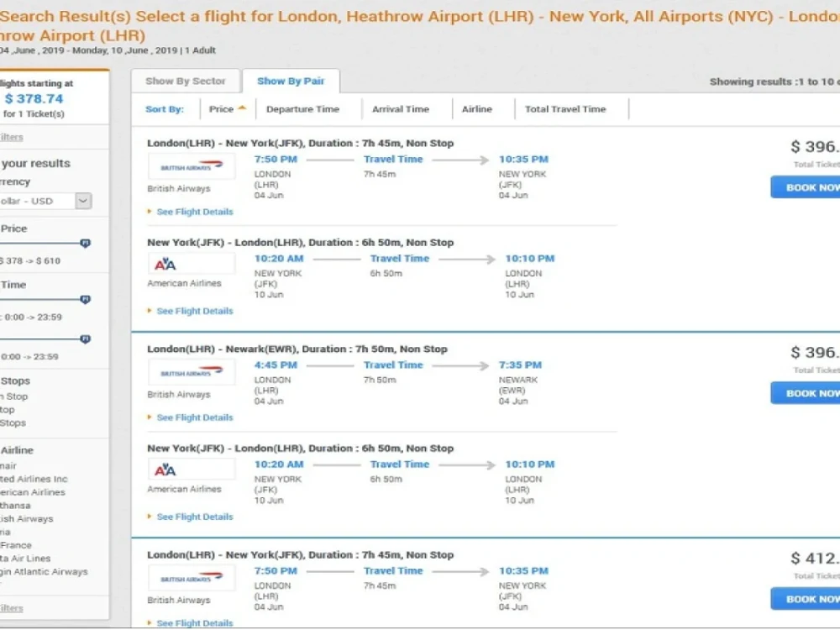This screenshot has height=630, width=840.
Task: Select the Show By Pair tab
Action: (x=291, y=81)
